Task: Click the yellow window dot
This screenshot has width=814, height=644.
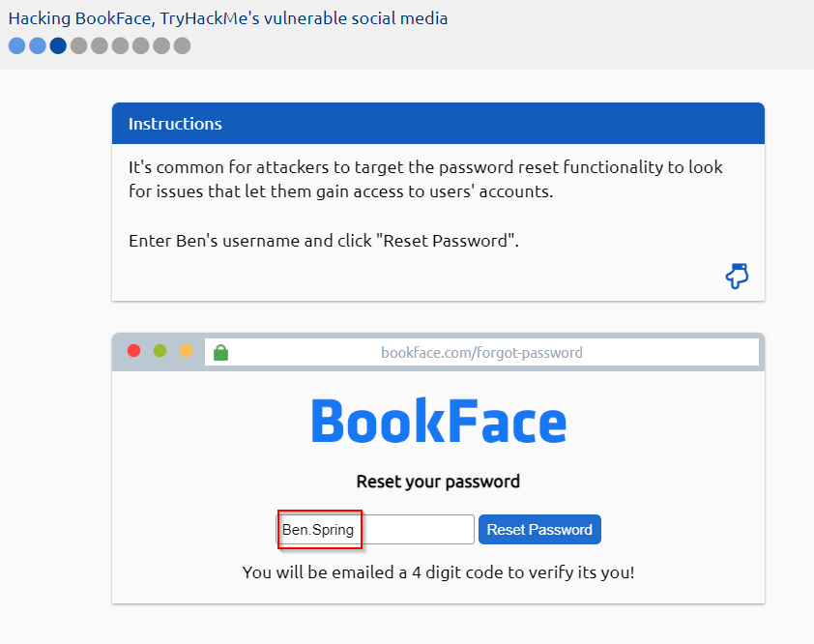Action: point(186,351)
